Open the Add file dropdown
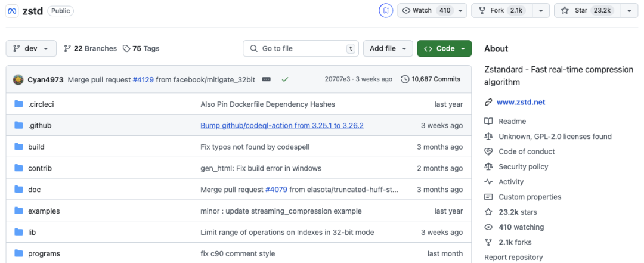This screenshot has width=644, height=263. [x=388, y=48]
